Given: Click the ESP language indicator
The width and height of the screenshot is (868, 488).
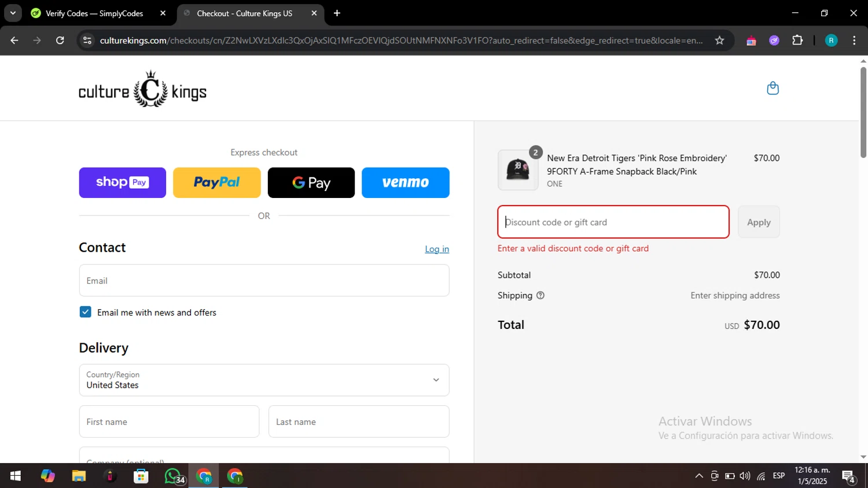Looking at the screenshot, I should 779,476.
